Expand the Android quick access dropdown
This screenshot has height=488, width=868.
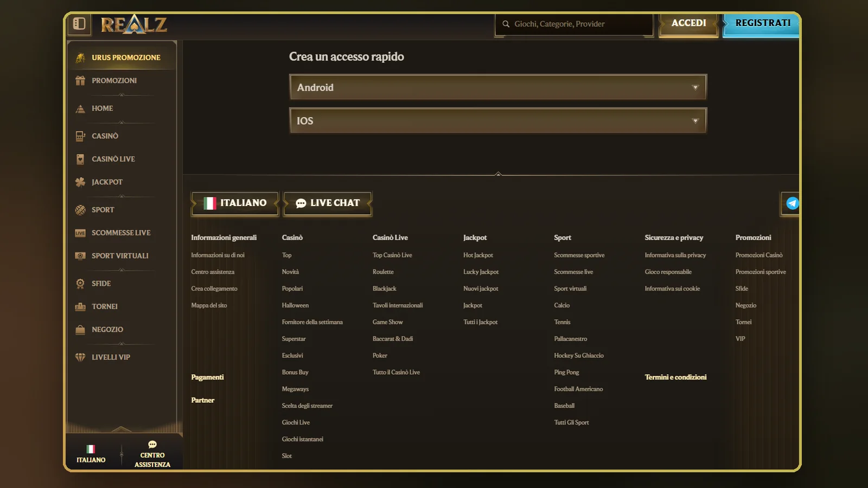(498, 87)
